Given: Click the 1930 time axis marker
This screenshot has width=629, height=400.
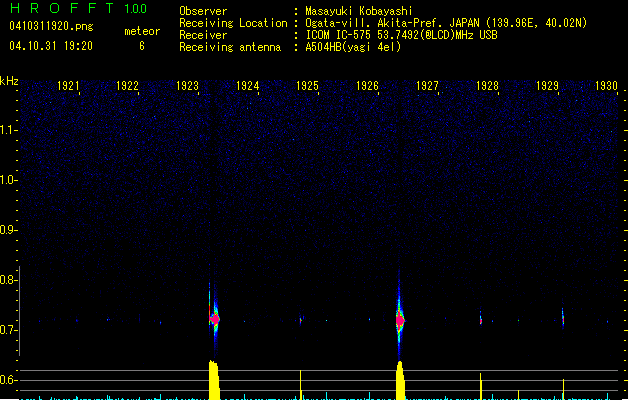Looking at the screenshot, I should [606, 86].
